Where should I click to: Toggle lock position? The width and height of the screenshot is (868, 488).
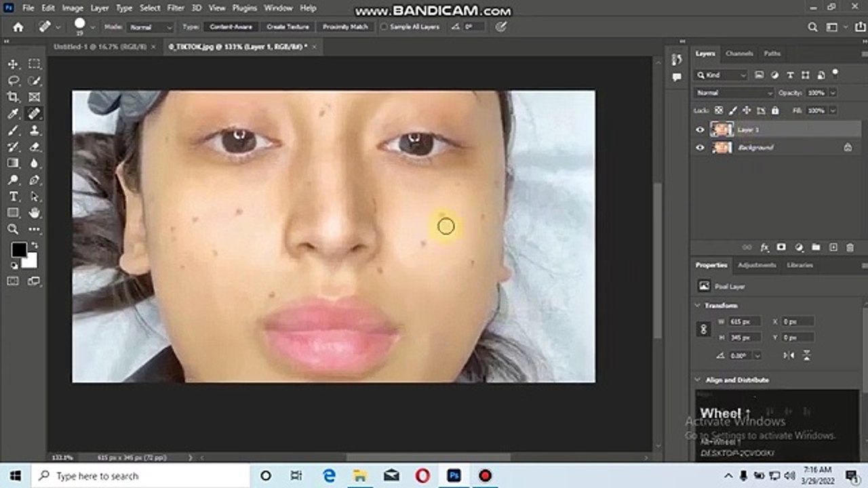point(747,110)
